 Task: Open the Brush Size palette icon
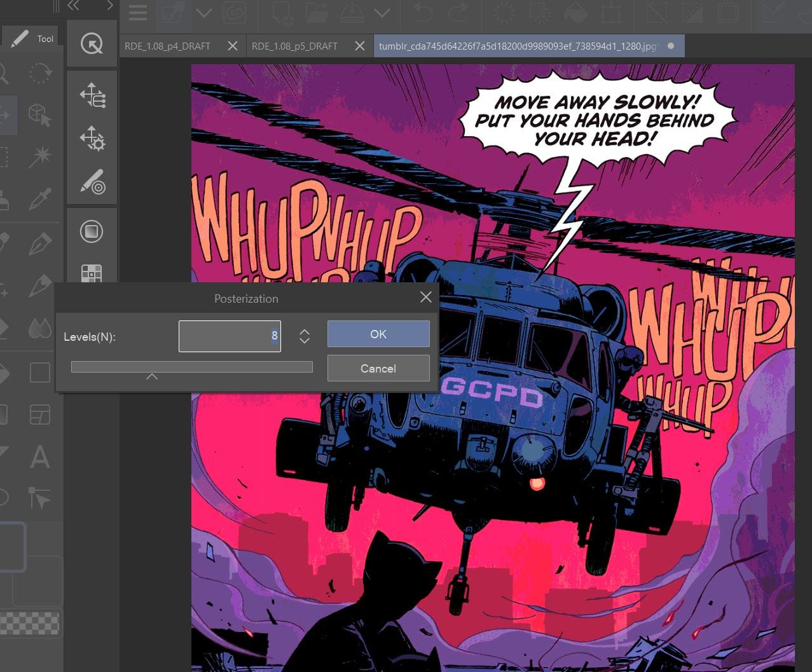(92, 181)
